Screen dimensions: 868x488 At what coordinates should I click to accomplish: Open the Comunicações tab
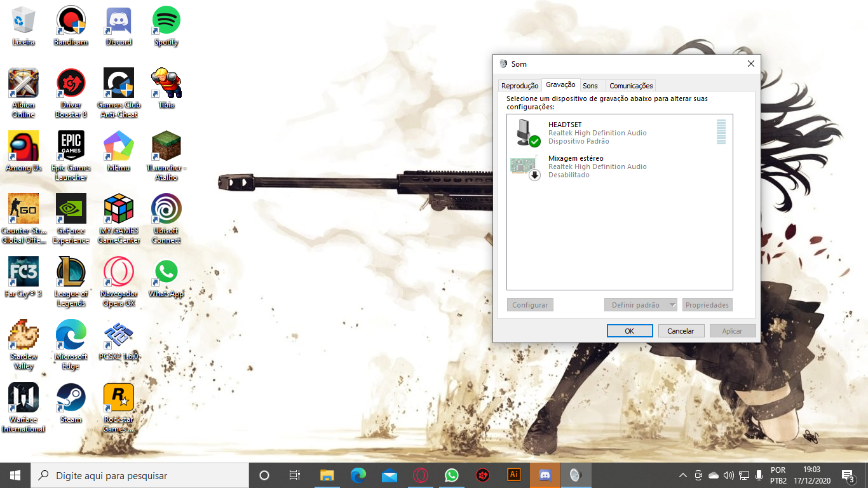(x=631, y=86)
